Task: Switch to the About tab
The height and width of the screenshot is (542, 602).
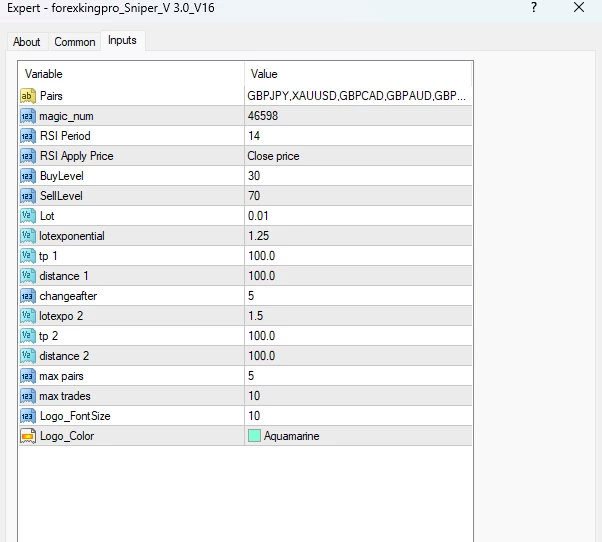Action: tap(27, 42)
